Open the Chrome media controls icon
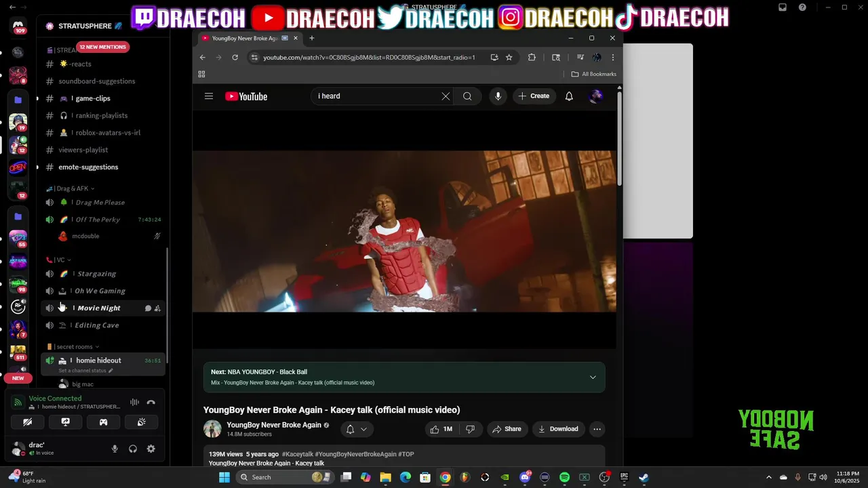This screenshot has width=868, height=488. click(580, 58)
